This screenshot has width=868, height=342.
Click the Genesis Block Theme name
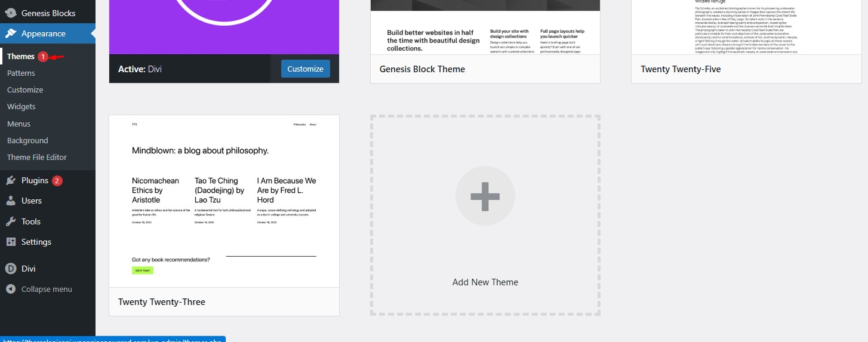(422, 69)
